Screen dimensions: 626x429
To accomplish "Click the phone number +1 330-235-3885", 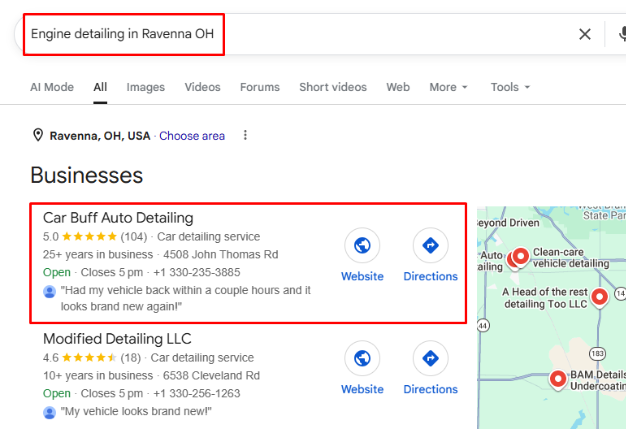I will tap(197, 273).
